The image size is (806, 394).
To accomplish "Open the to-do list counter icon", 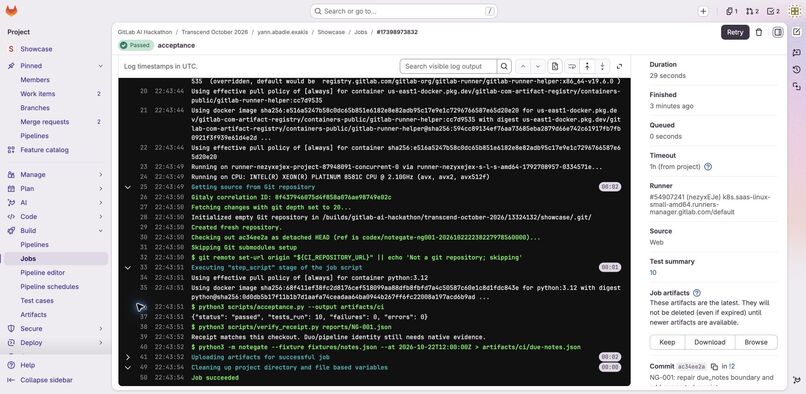I will (x=773, y=11).
